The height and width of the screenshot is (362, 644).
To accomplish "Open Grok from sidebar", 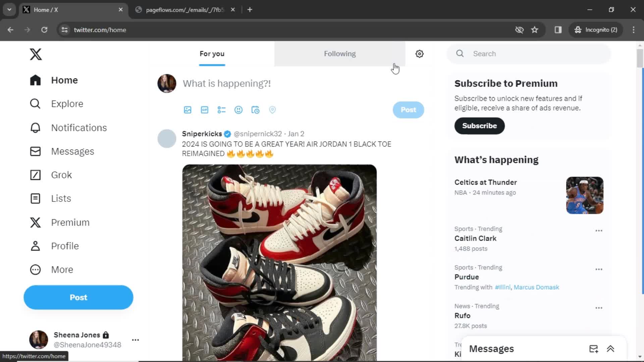I will click(x=51, y=175).
